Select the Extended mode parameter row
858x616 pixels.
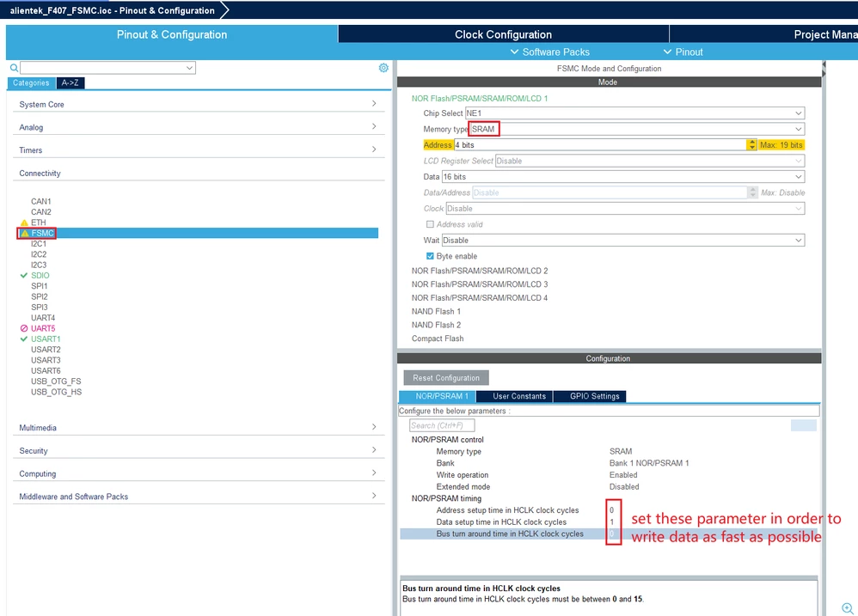[x=609, y=486]
